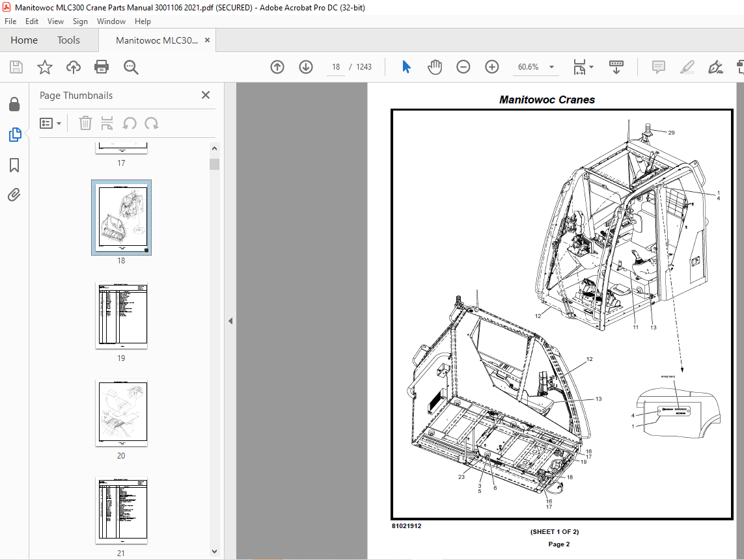Rotate pages clockwise icon

[152, 124]
